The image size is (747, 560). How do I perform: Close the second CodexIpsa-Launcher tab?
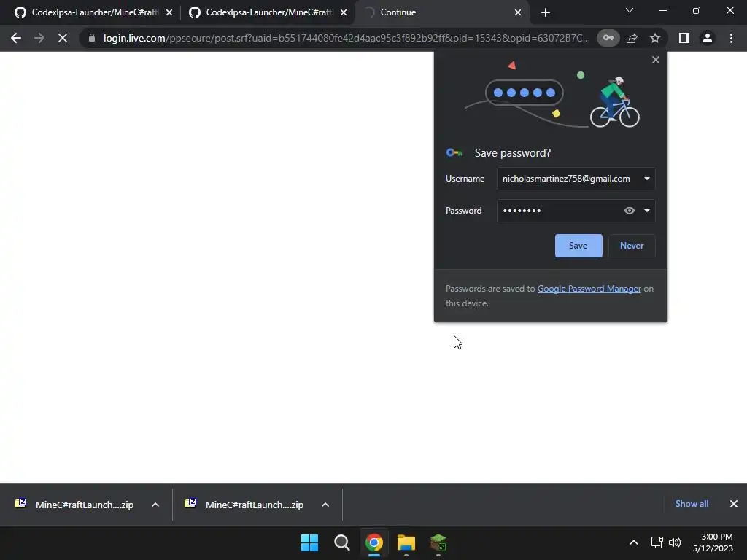(344, 12)
